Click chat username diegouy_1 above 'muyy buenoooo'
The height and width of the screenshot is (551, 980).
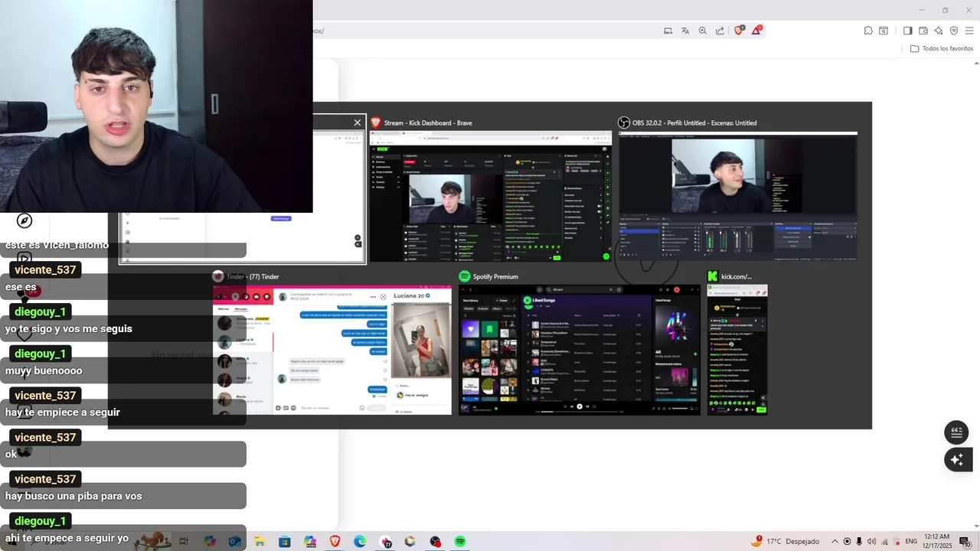[41, 354]
